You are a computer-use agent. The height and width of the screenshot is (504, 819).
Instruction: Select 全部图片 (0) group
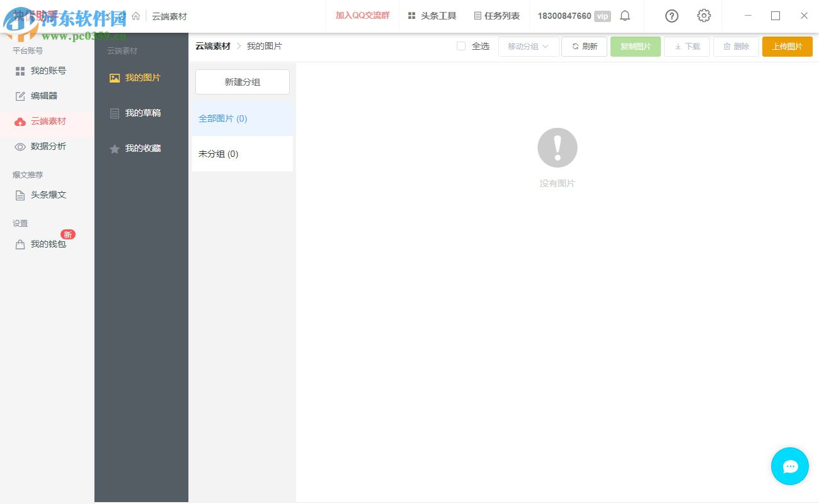click(243, 118)
